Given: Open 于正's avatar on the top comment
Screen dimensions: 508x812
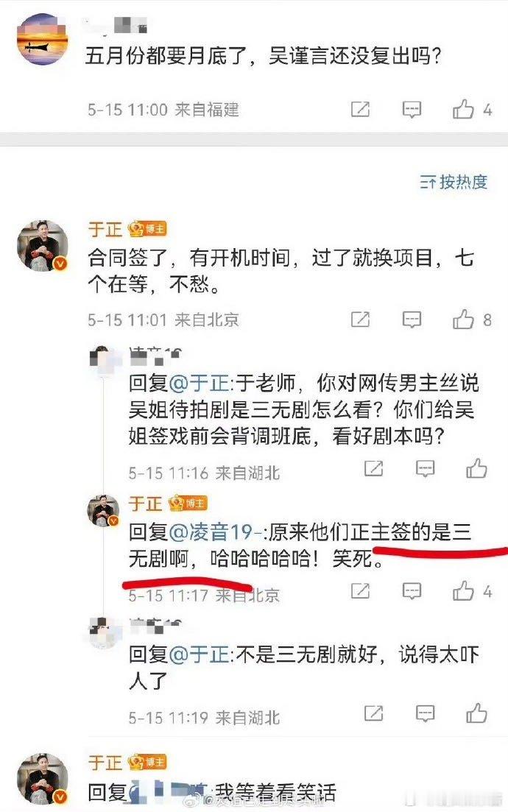Looking at the screenshot, I should pos(43,245).
